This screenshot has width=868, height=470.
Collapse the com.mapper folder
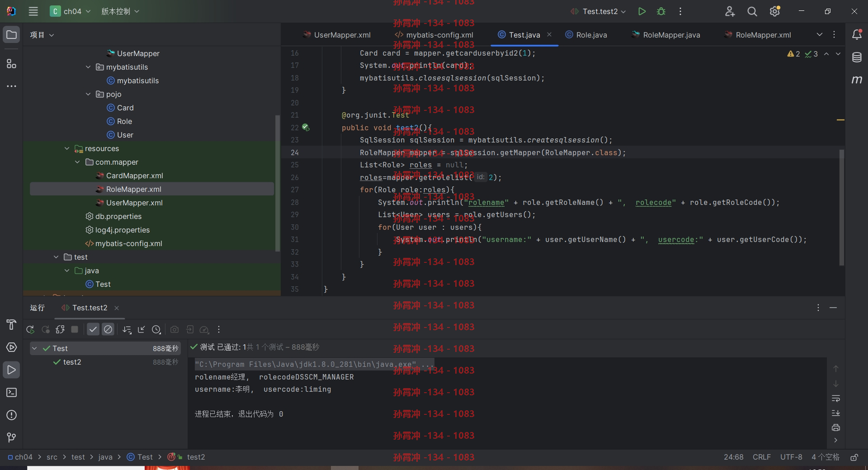click(x=77, y=162)
